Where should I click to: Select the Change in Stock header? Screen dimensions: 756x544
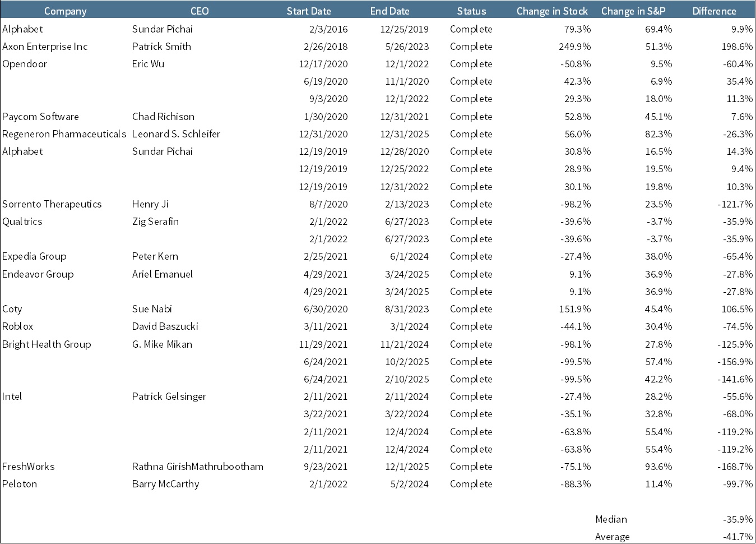pyautogui.click(x=552, y=11)
